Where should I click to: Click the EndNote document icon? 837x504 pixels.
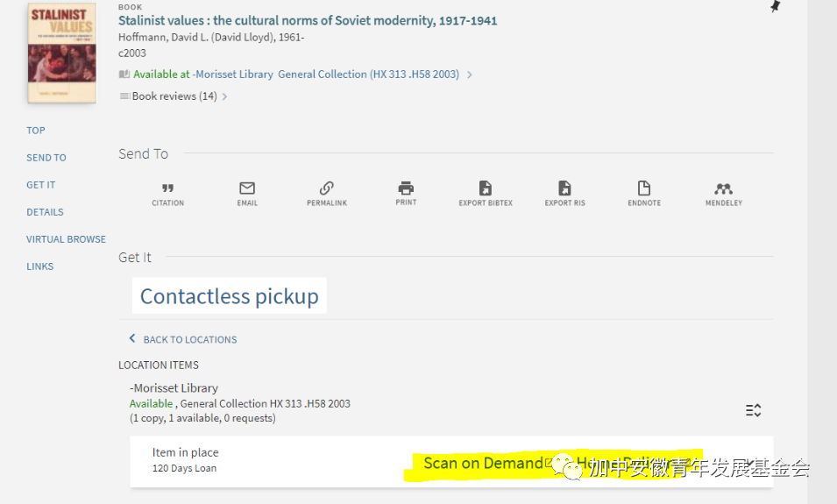coord(644,188)
